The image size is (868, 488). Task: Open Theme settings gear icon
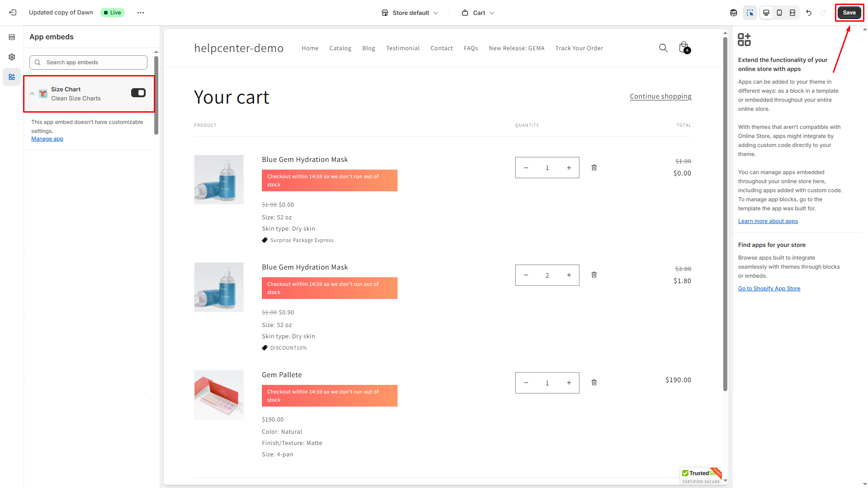(12, 57)
